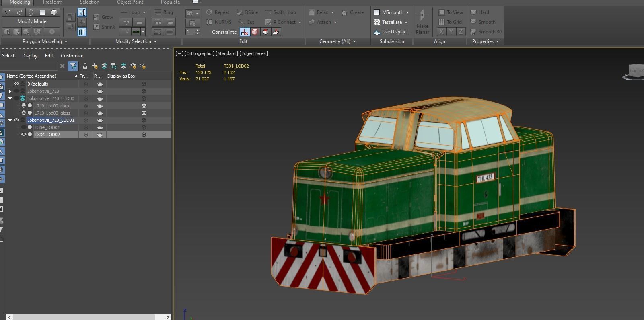
Task: Align selection To View
Action: point(451,12)
